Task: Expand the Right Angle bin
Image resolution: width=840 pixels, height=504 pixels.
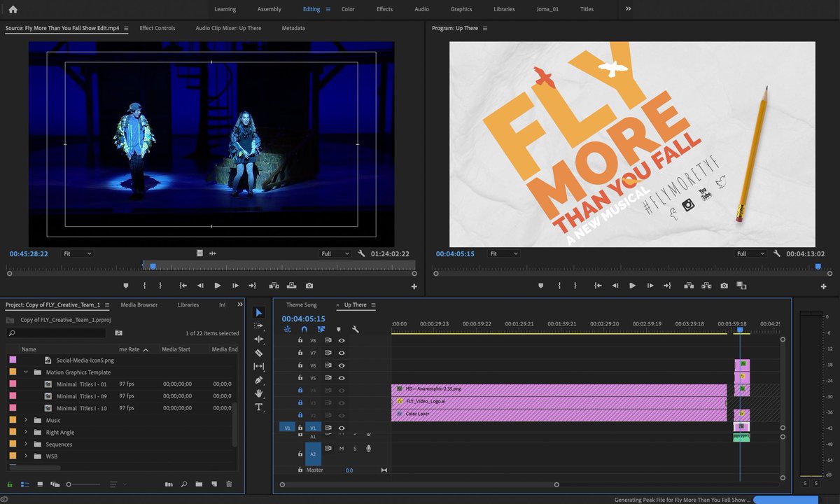Action: [x=26, y=432]
